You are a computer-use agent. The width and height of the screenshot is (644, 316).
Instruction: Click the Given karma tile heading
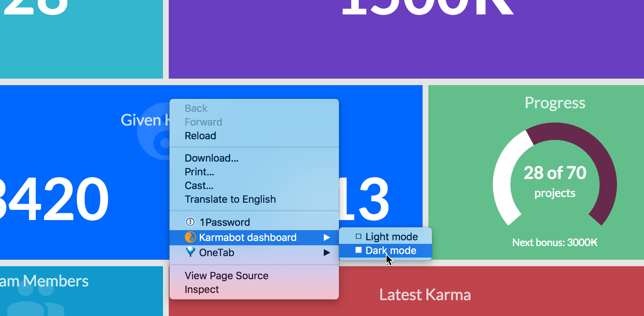[145, 120]
